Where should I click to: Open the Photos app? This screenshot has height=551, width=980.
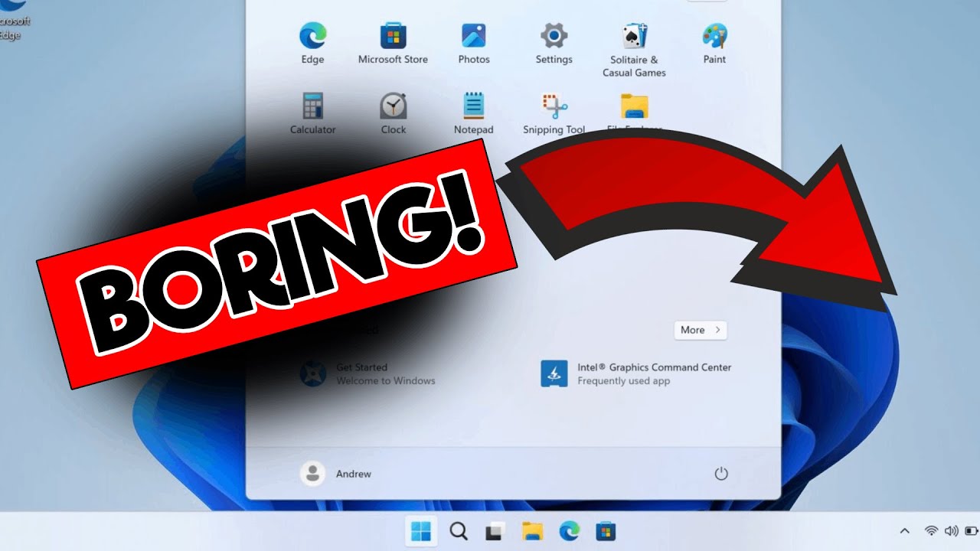tap(474, 44)
